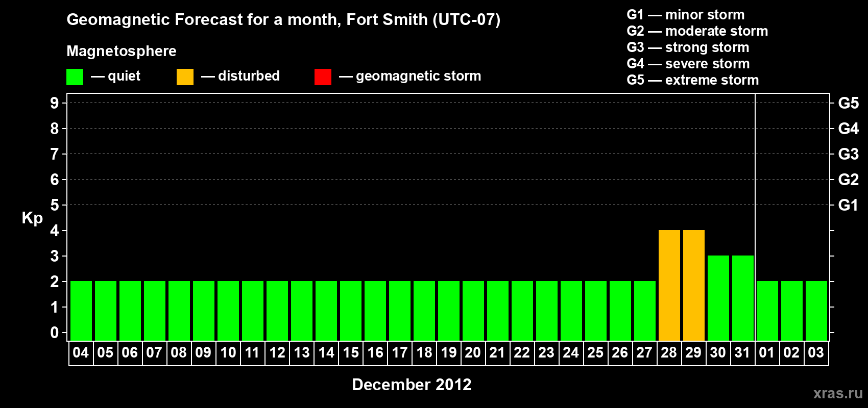The height and width of the screenshot is (408, 868).
Task: Click the Kp axis title
Action: [x=32, y=218]
